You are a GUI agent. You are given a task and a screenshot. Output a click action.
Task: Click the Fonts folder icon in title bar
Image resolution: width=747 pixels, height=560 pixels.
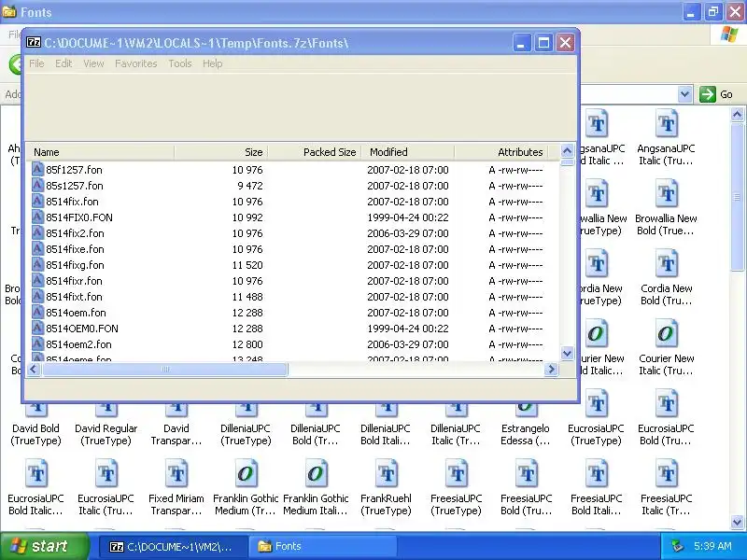(x=9, y=11)
